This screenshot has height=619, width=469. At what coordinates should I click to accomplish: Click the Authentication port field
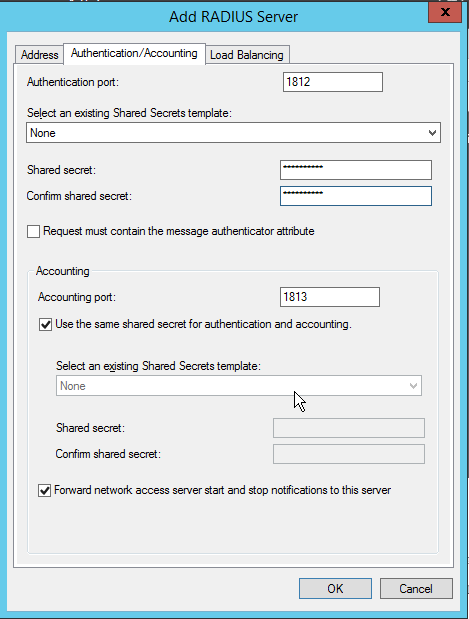click(x=333, y=82)
